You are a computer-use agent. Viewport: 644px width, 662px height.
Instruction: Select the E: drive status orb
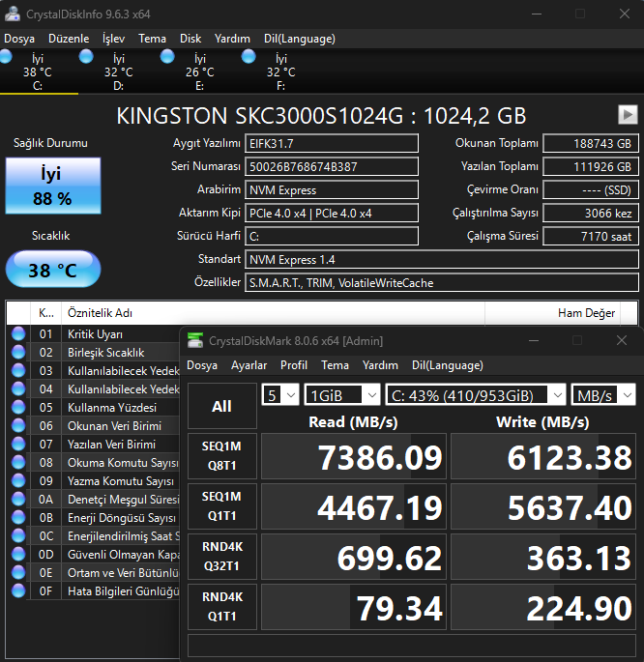167,57
